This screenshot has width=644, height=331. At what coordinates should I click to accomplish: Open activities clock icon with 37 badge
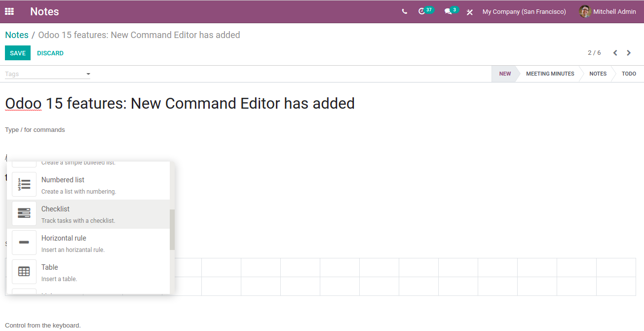pos(422,11)
